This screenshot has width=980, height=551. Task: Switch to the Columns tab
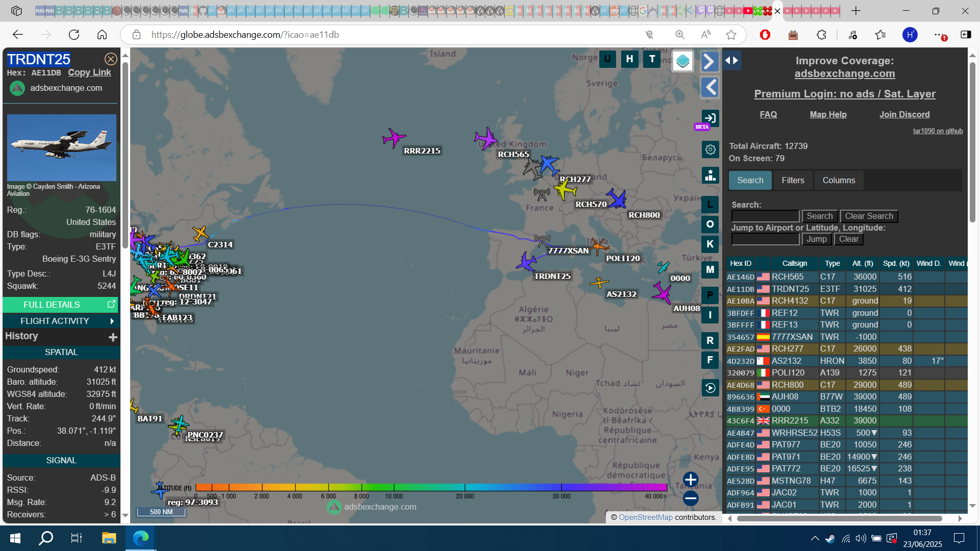pyautogui.click(x=839, y=180)
